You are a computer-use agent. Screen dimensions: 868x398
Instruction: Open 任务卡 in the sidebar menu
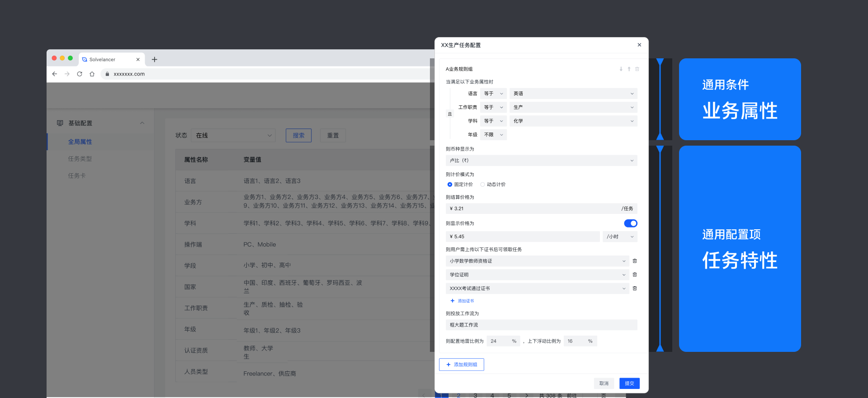[x=77, y=176]
